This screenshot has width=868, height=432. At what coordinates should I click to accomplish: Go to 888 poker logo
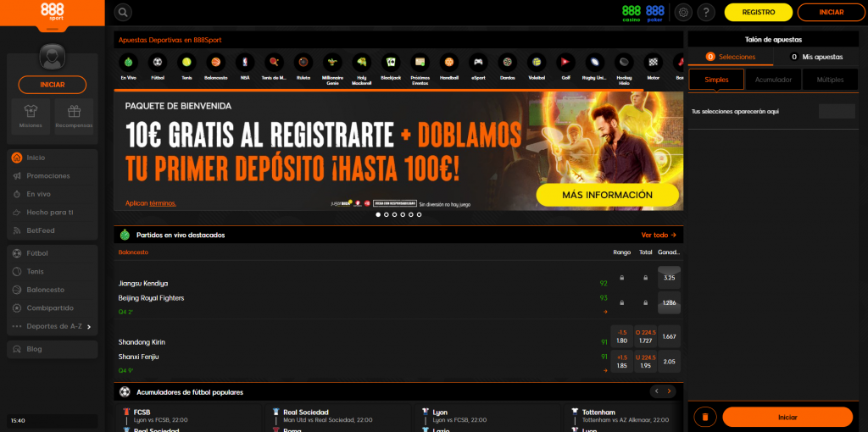coord(655,12)
